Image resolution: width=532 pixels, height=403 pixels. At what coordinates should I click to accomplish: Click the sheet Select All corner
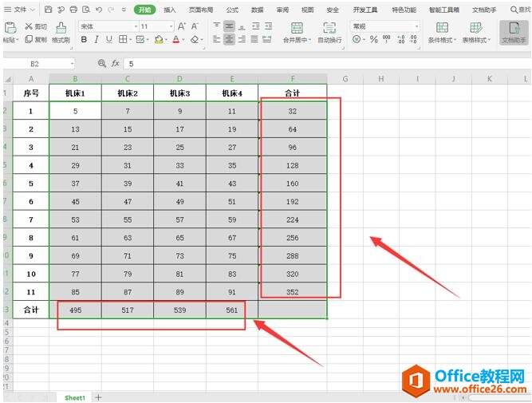[7, 79]
